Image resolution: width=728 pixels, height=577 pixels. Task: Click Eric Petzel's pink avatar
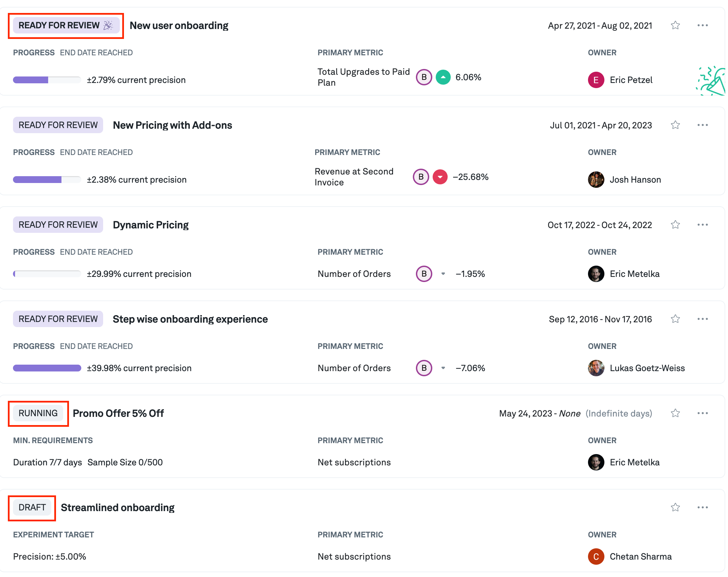pyautogui.click(x=596, y=80)
